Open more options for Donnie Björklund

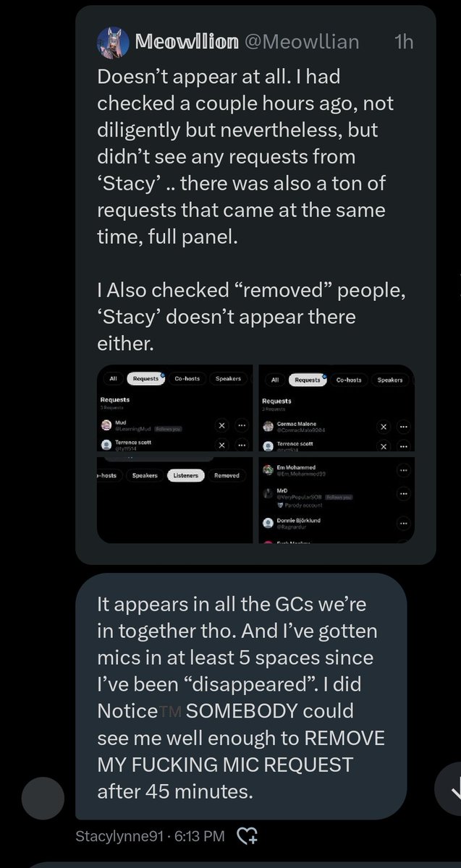tap(403, 523)
